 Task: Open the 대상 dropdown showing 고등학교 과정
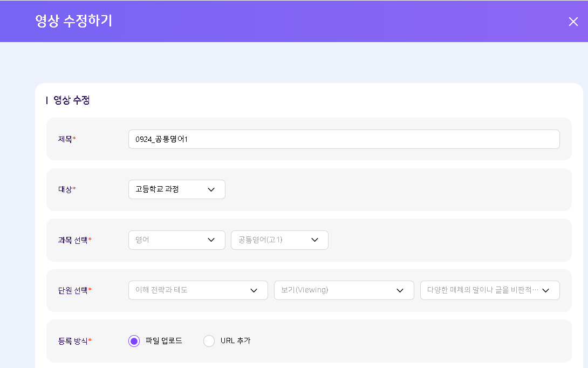pyautogui.click(x=167, y=189)
